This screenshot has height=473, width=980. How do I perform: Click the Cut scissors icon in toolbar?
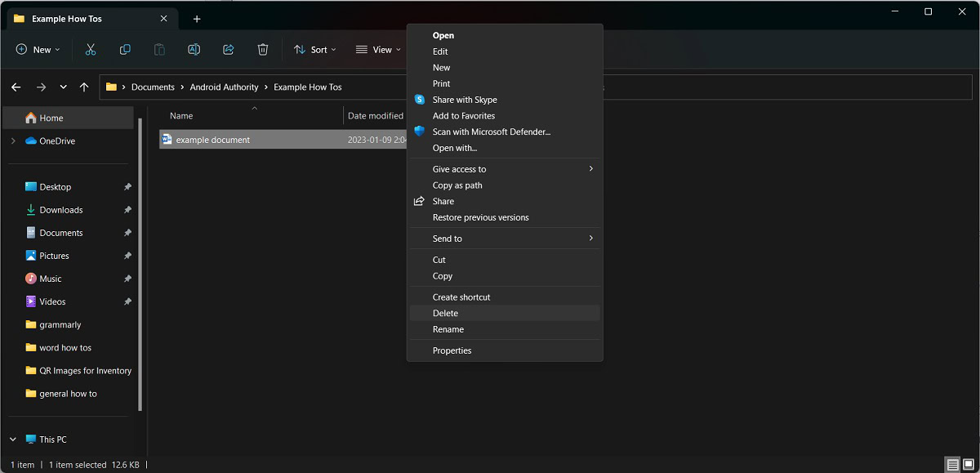pyautogui.click(x=91, y=50)
